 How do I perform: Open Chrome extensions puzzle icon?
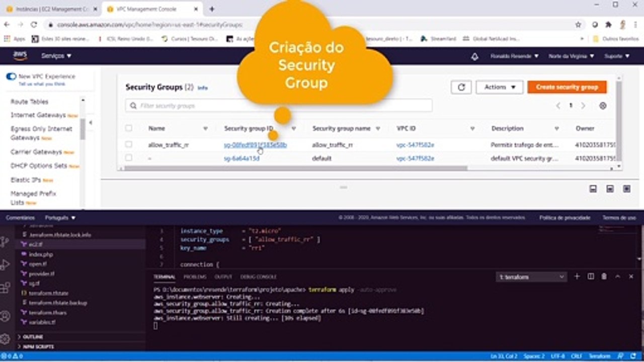pyautogui.click(x=608, y=24)
